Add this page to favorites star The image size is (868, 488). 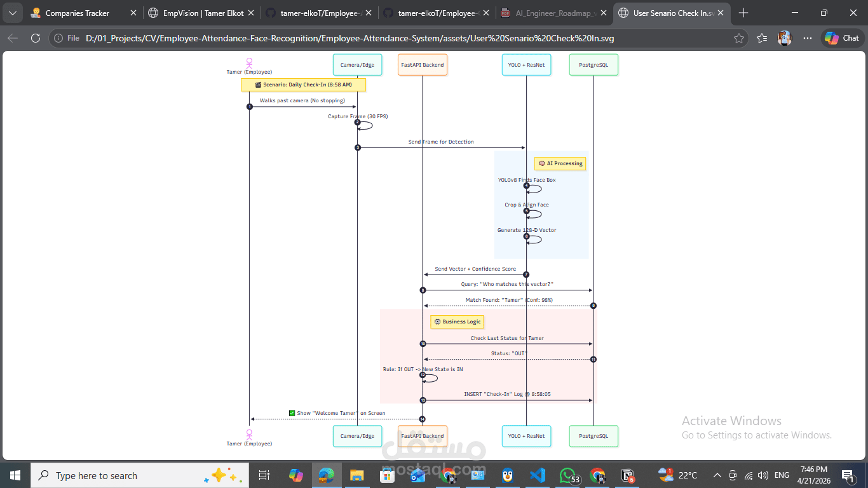(738, 38)
